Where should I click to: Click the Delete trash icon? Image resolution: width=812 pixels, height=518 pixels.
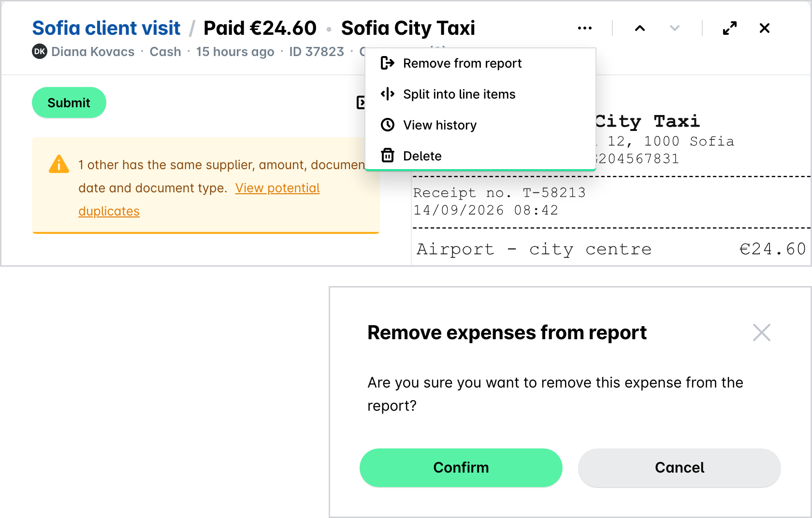tap(388, 156)
